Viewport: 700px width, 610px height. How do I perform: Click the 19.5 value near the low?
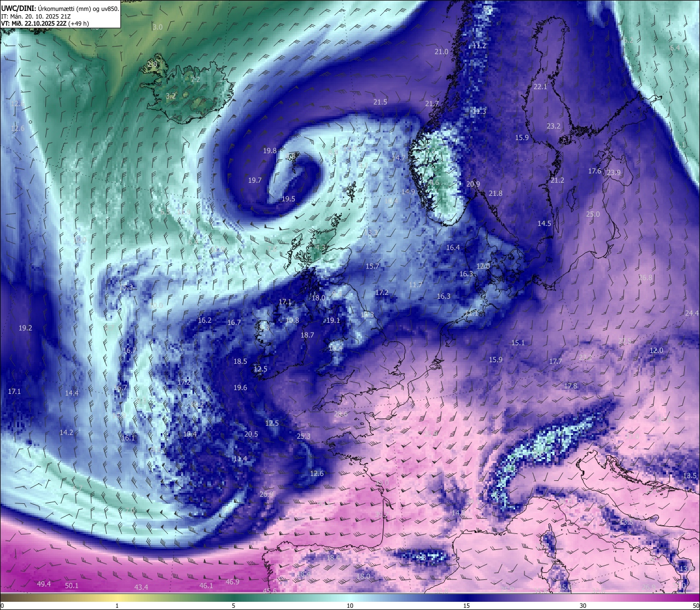tap(288, 199)
